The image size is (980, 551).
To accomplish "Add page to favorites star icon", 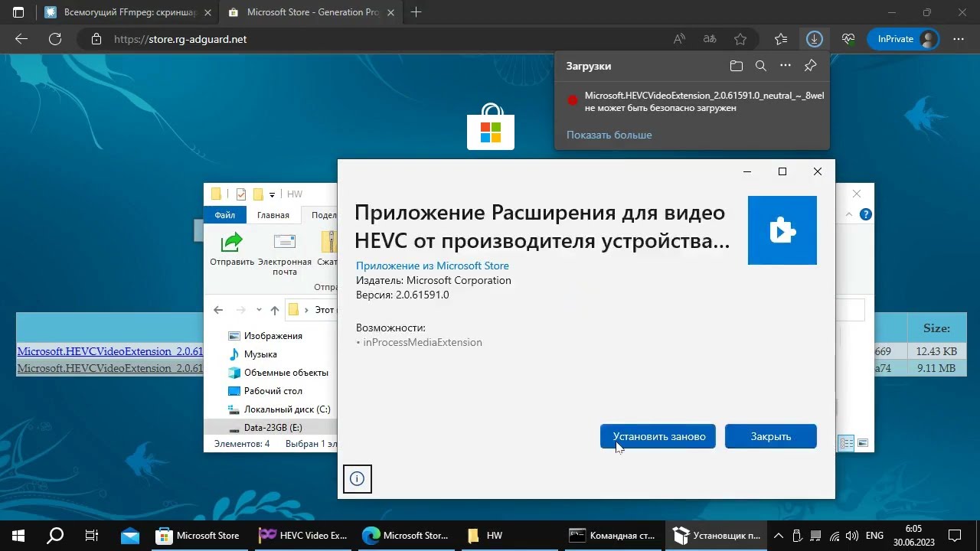I will tap(740, 39).
